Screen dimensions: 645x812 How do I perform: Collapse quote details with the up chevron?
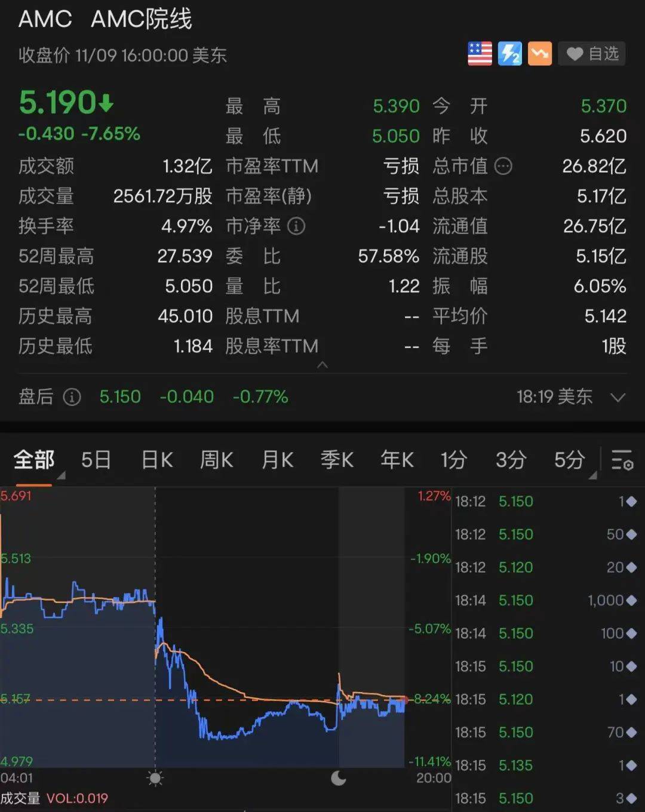pyautogui.click(x=322, y=364)
